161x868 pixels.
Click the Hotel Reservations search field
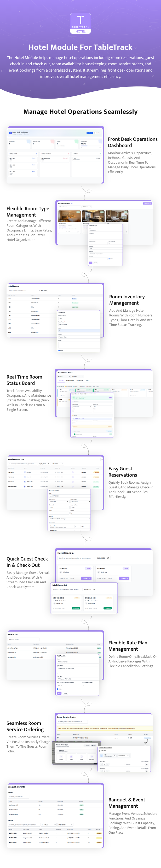tap(22, 464)
